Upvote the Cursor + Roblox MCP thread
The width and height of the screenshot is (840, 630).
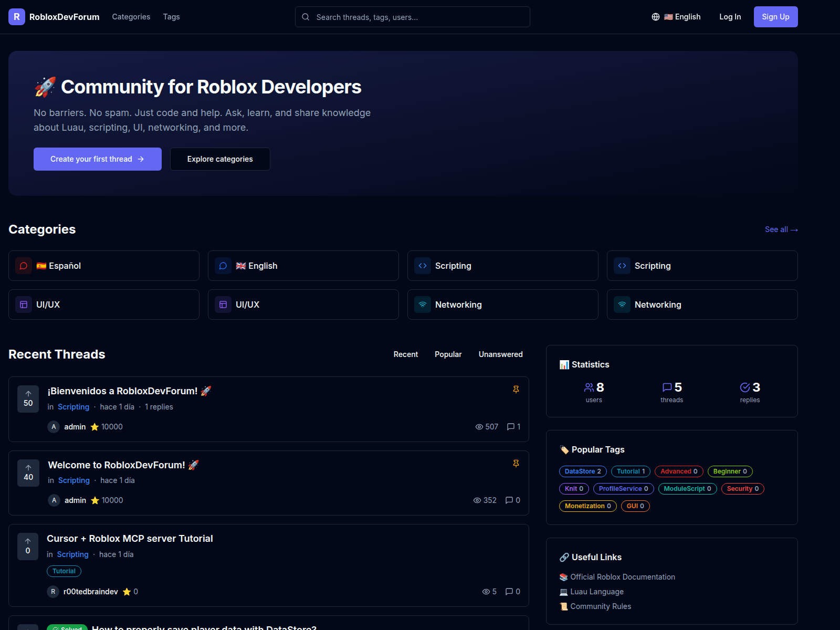click(28, 547)
